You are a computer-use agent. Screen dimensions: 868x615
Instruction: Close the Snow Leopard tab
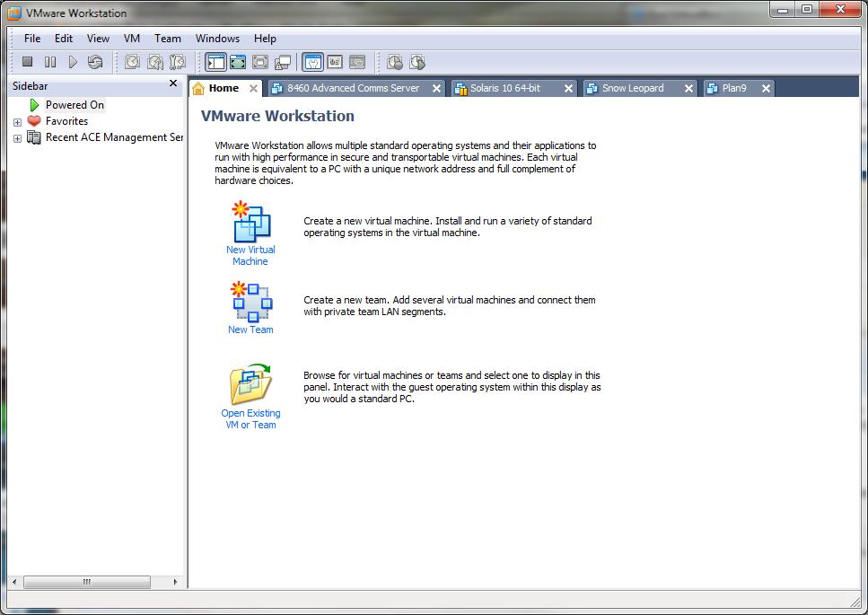688,88
